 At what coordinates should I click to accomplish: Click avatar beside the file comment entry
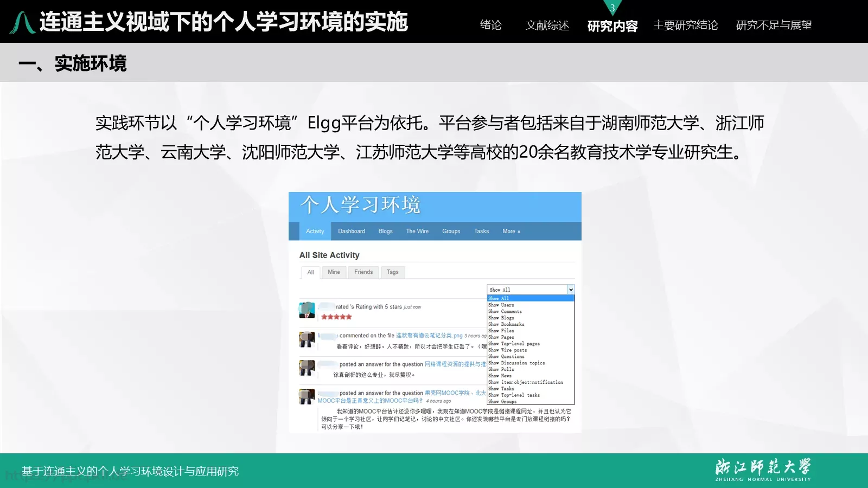[x=307, y=339]
